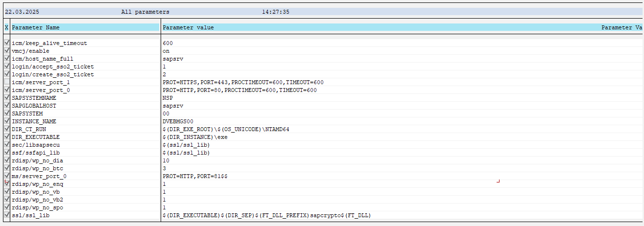The height and width of the screenshot is (226, 644).
Task: Click the login/accept_sso2_ticket parameter name
Action: [53, 67]
